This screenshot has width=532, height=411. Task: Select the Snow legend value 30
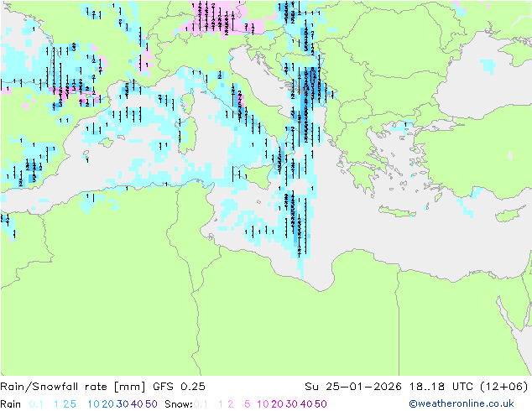(x=291, y=404)
